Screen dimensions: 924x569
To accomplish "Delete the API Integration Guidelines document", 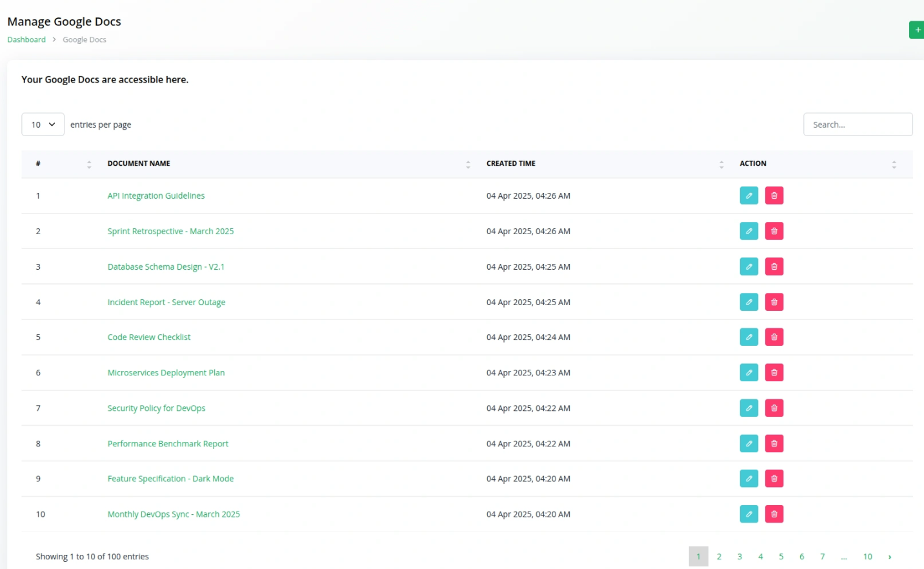I will pyautogui.click(x=774, y=195).
